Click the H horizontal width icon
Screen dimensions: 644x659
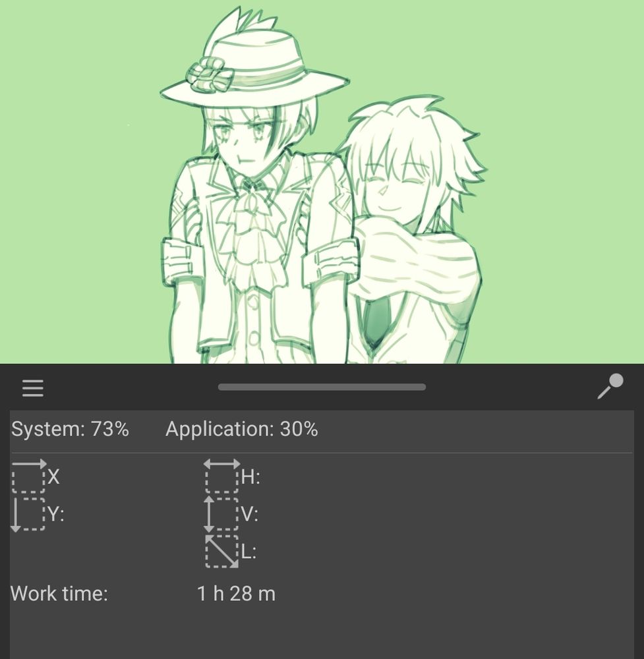(221, 476)
